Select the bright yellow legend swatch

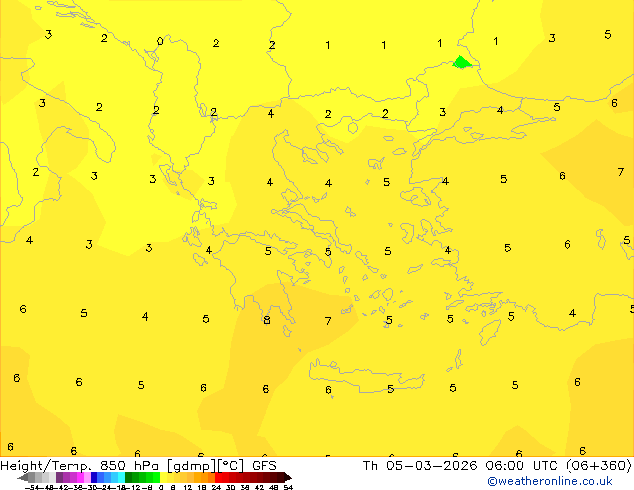163,477
